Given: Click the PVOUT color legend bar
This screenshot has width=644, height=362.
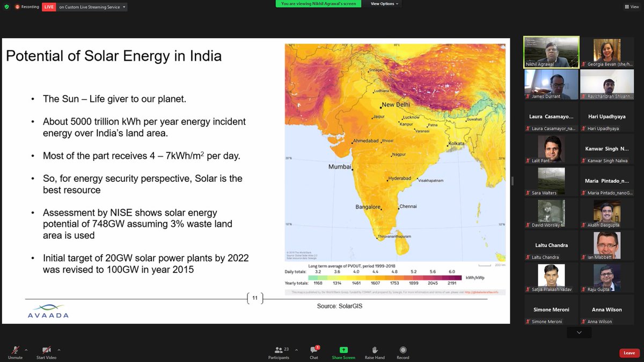Looking at the screenshot, I should point(385,278).
